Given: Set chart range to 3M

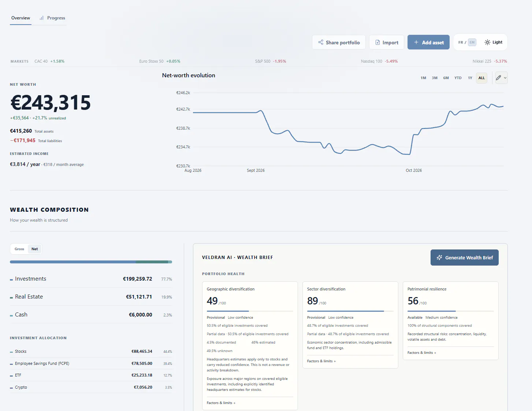Looking at the screenshot, I should coord(435,78).
